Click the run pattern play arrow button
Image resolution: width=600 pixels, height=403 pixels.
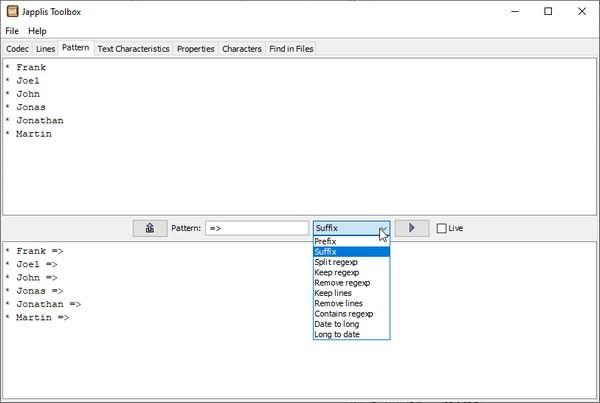tap(412, 228)
